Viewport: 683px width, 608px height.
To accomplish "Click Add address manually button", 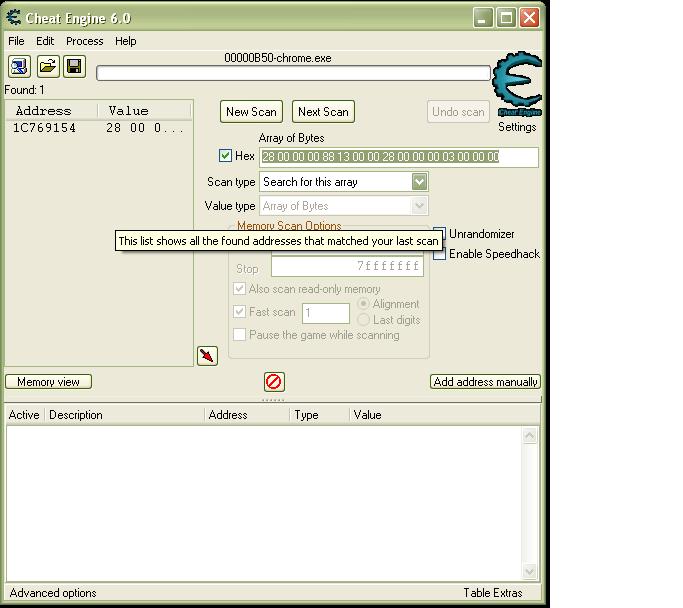I will (485, 382).
